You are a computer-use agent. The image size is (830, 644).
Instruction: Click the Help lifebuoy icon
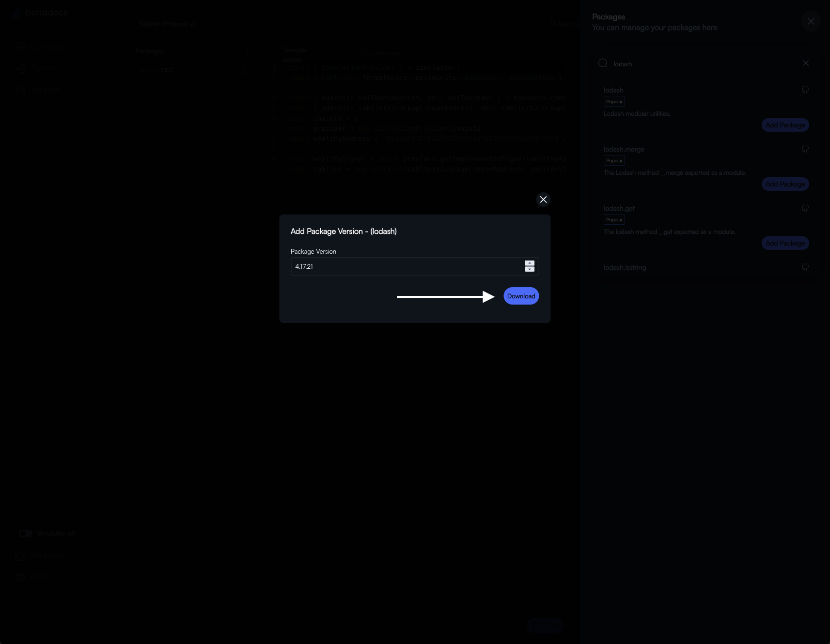point(20,577)
